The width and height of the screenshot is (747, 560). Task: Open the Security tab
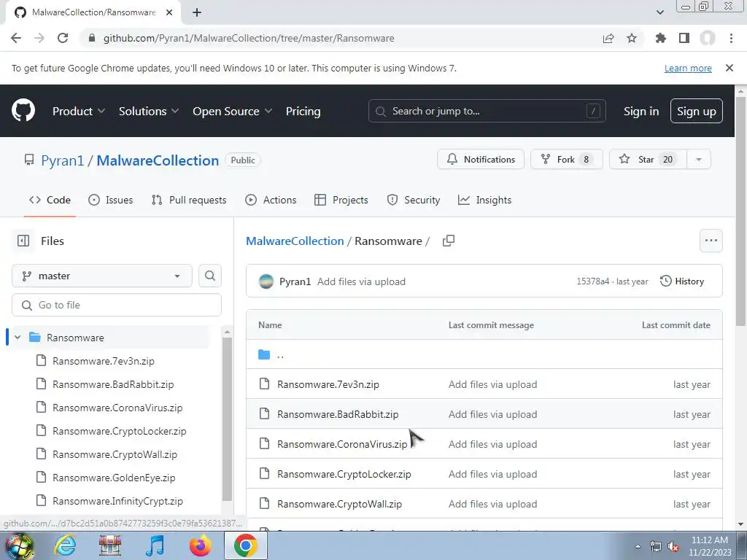[414, 200]
